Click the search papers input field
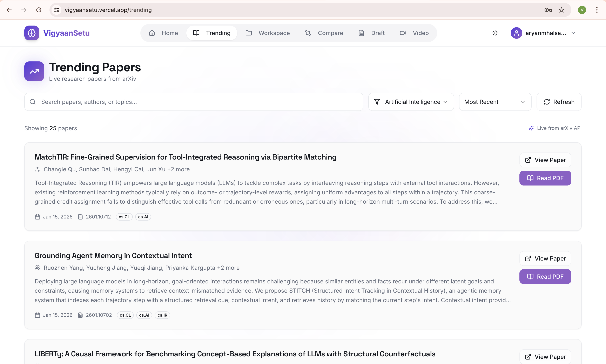This screenshot has height=364, width=606. [x=194, y=102]
